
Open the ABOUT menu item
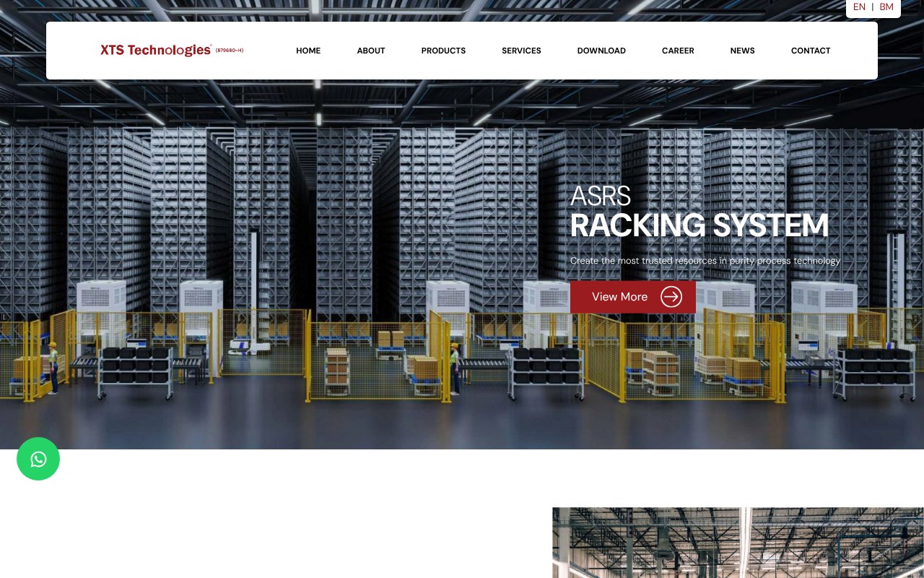(x=371, y=51)
